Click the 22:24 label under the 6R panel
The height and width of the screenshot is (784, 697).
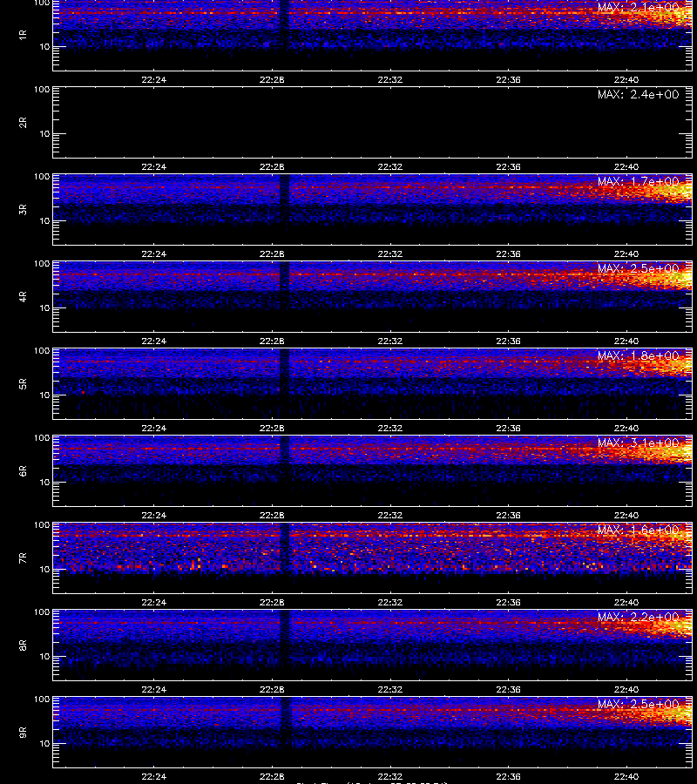(x=153, y=515)
